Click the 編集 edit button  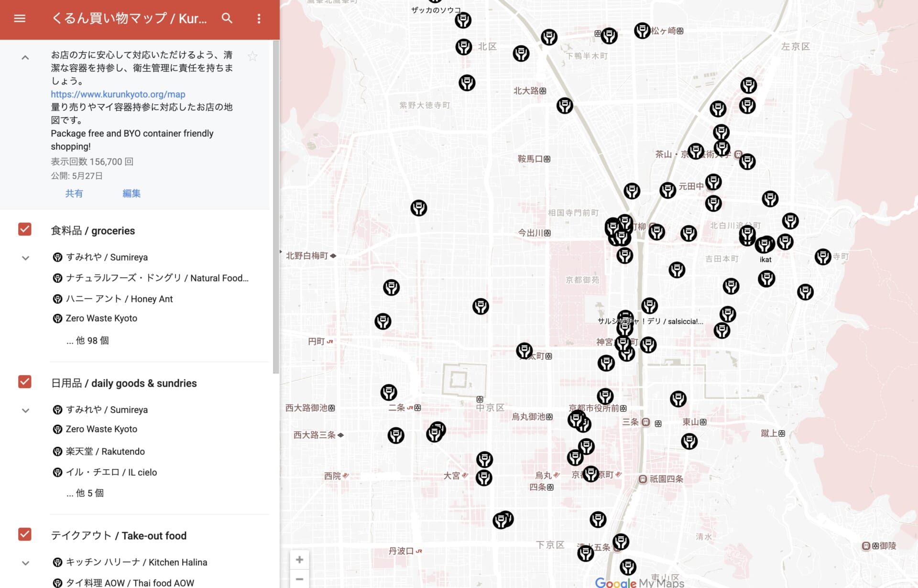(131, 193)
